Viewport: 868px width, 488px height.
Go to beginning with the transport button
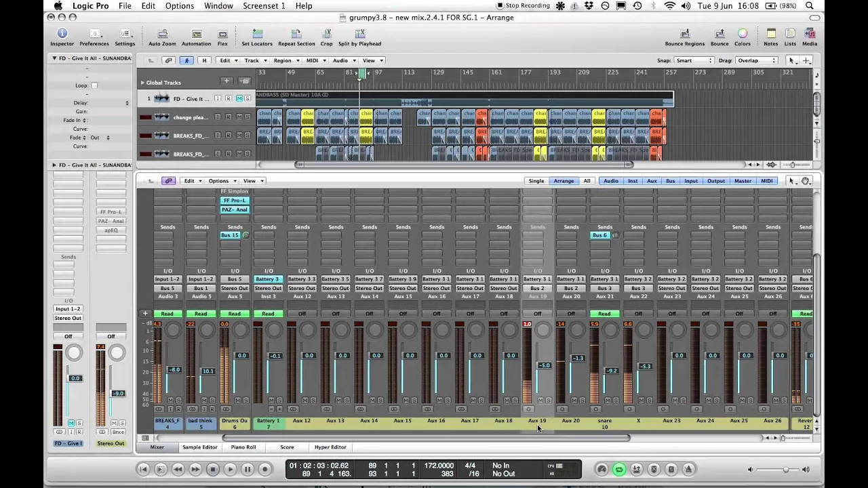[x=143, y=469]
